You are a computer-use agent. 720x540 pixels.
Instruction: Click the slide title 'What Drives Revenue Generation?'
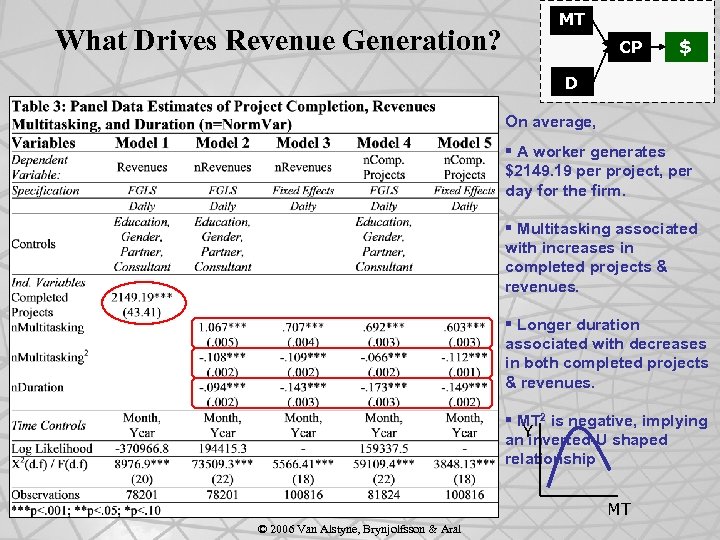coord(278,40)
